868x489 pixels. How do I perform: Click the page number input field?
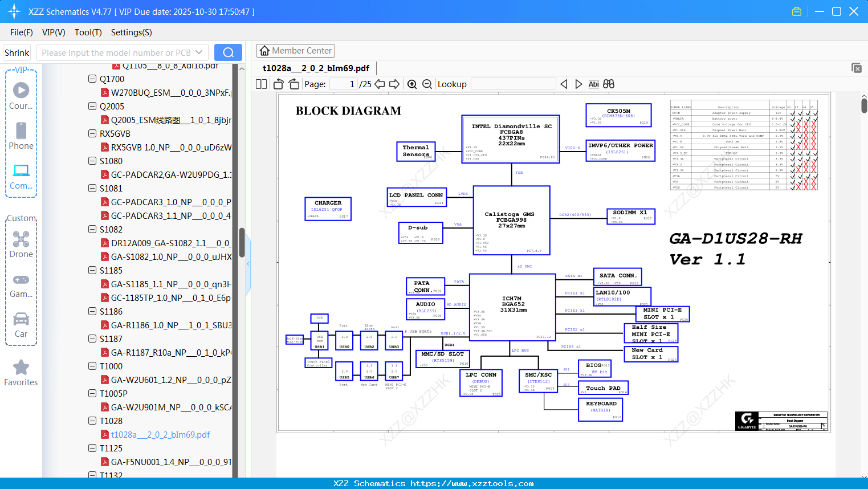[344, 84]
